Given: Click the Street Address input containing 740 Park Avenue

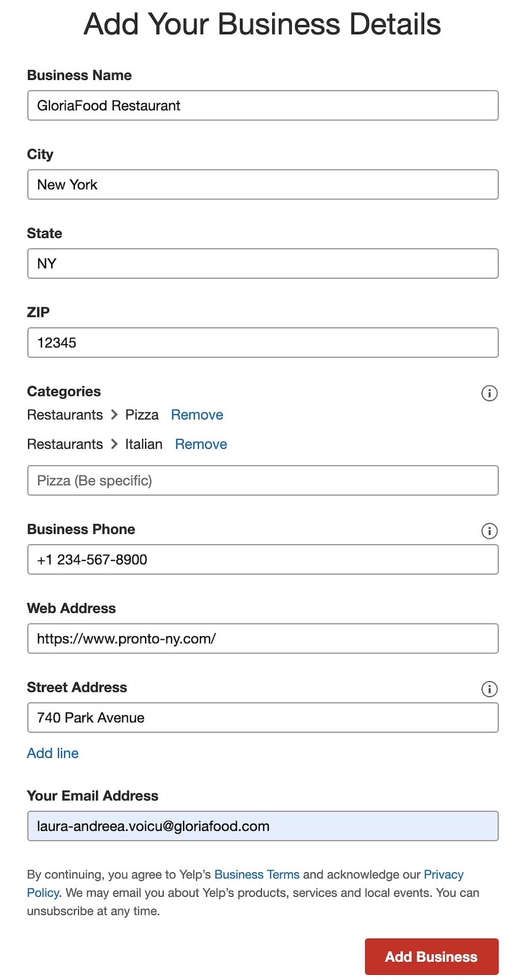Looking at the screenshot, I should pyautogui.click(x=262, y=718).
